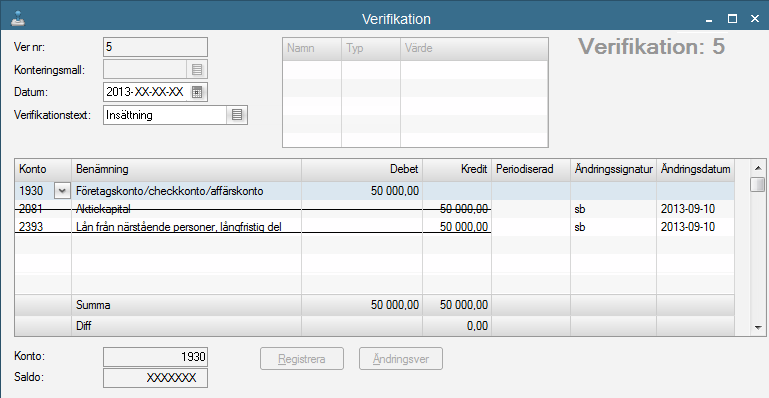Click the Datum field showing 2013-XX-XX-XX

coord(145,92)
